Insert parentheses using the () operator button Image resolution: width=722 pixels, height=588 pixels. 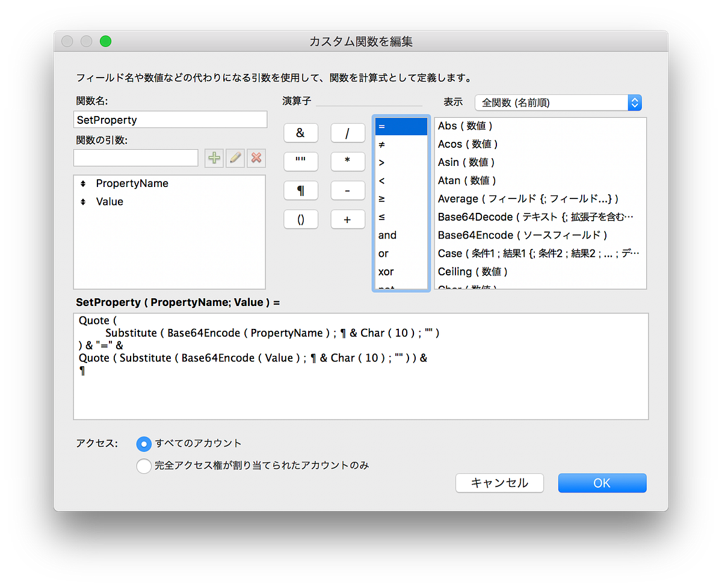point(301,219)
